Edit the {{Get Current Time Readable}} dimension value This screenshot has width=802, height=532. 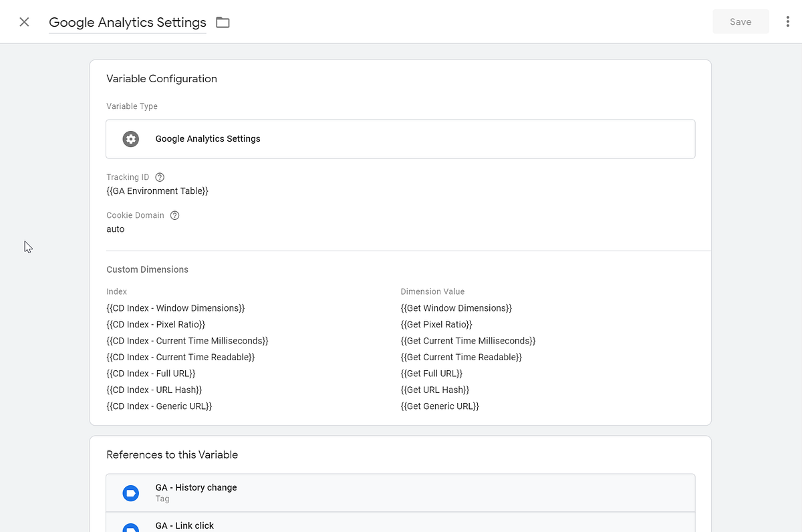click(x=461, y=357)
